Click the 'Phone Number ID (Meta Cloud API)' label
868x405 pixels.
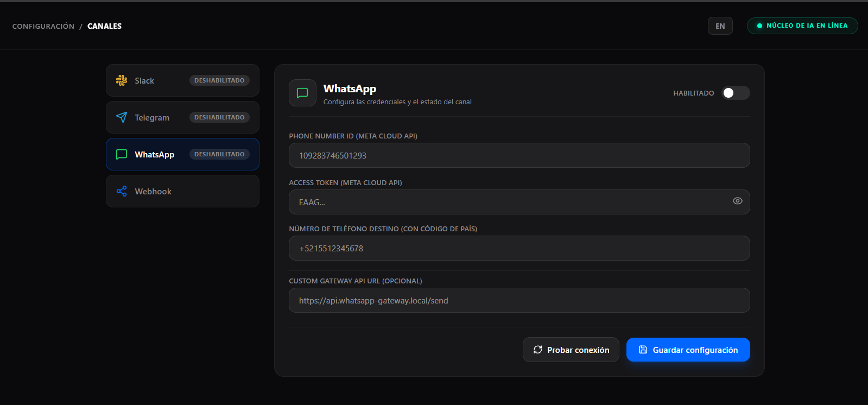[353, 136]
